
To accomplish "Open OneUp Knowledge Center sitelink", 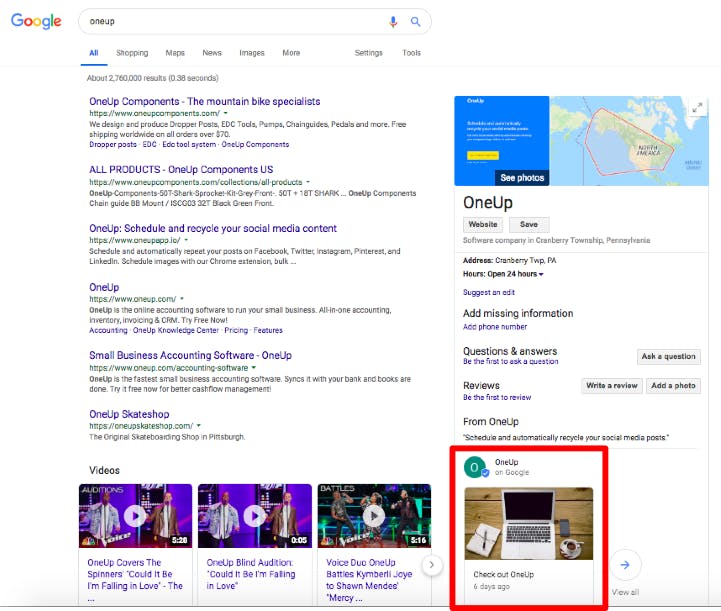I will pyautogui.click(x=176, y=330).
